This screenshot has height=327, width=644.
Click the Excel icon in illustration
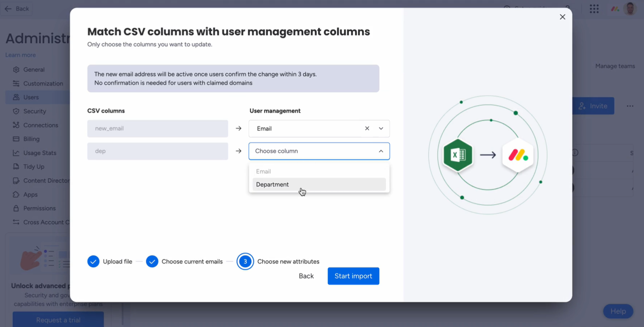tap(458, 155)
